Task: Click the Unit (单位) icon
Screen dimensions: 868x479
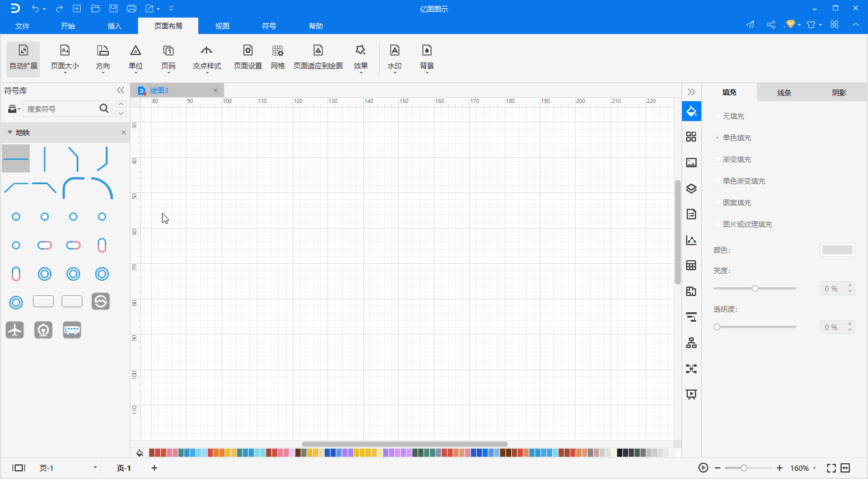Action: 136,58
